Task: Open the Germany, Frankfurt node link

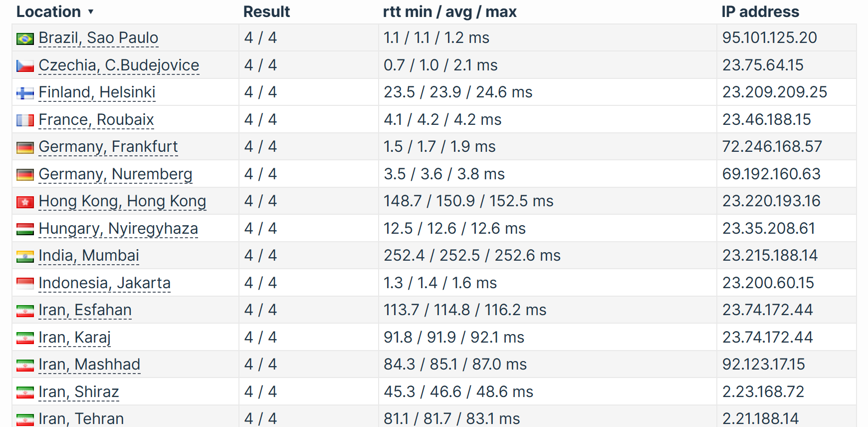Action: (108, 147)
